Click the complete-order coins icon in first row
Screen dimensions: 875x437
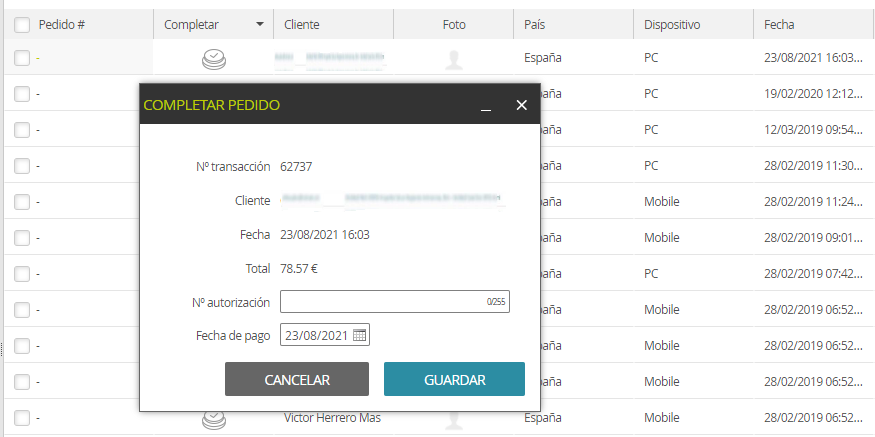pyautogui.click(x=214, y=59)
